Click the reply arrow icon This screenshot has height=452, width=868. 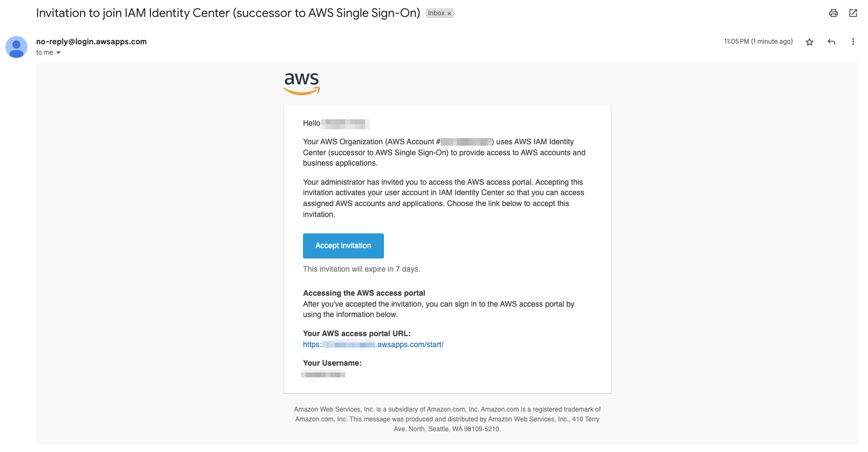tap(831, 42)
